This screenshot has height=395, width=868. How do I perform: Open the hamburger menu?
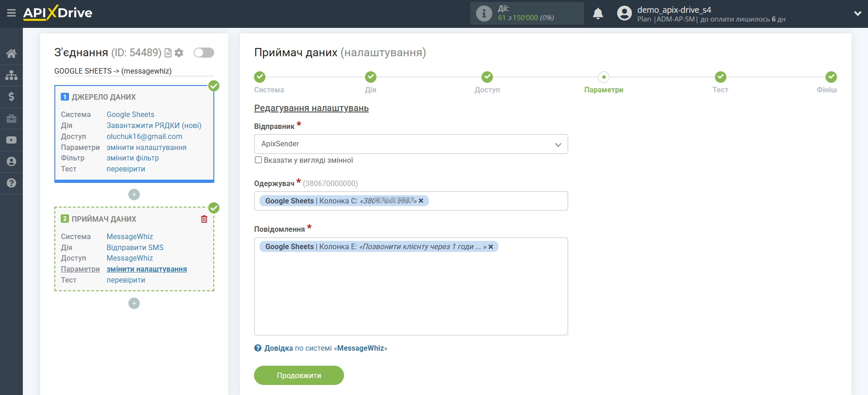click(x=11, y=13)
